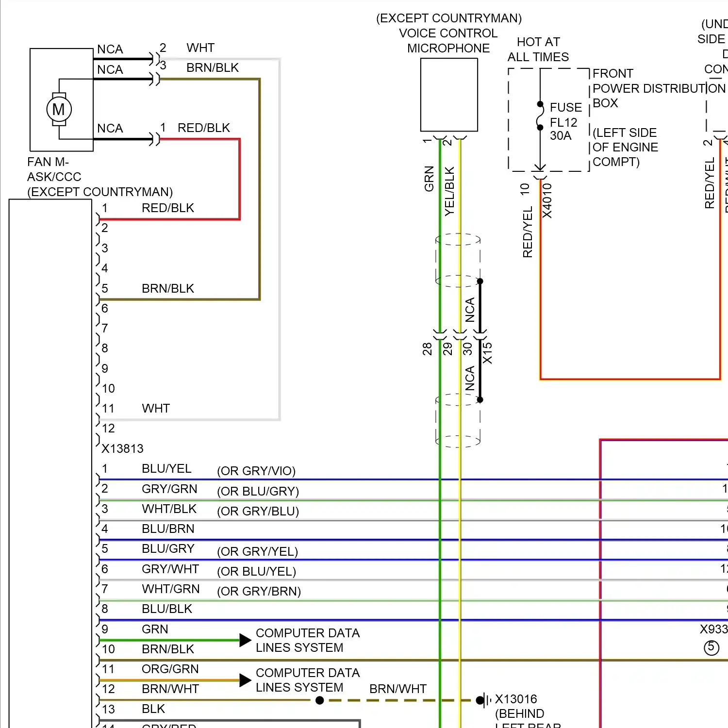The image size is (728, 728).
Task: Click the horizontal 'GRN' label at pin 9
Action: tap(155, 629)
